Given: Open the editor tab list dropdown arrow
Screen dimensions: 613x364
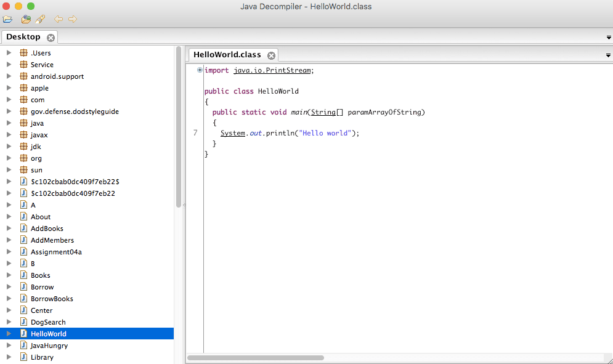Looking at the screenshot, I should pyautogui.click(x=608, y=55).
